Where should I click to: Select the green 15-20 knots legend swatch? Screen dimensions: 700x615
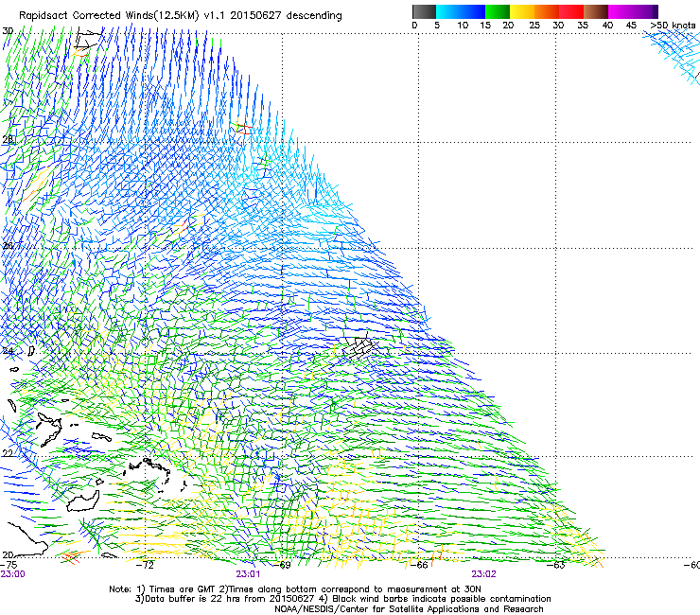coord(498,11)
